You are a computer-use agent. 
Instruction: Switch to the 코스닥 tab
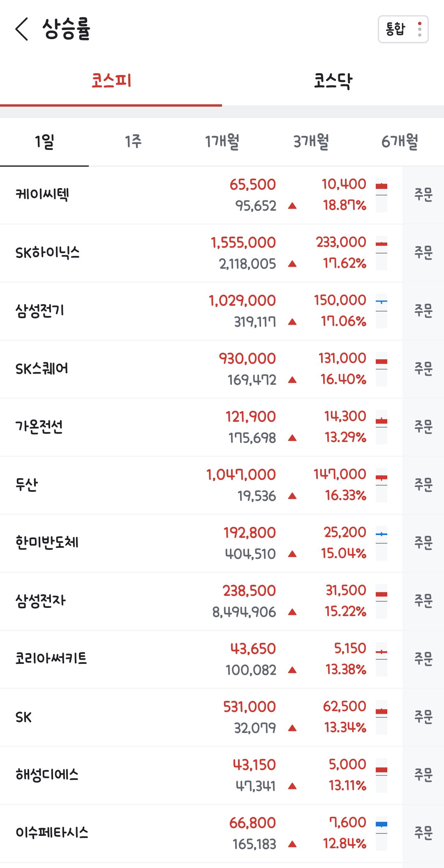(x=333, y=81)
